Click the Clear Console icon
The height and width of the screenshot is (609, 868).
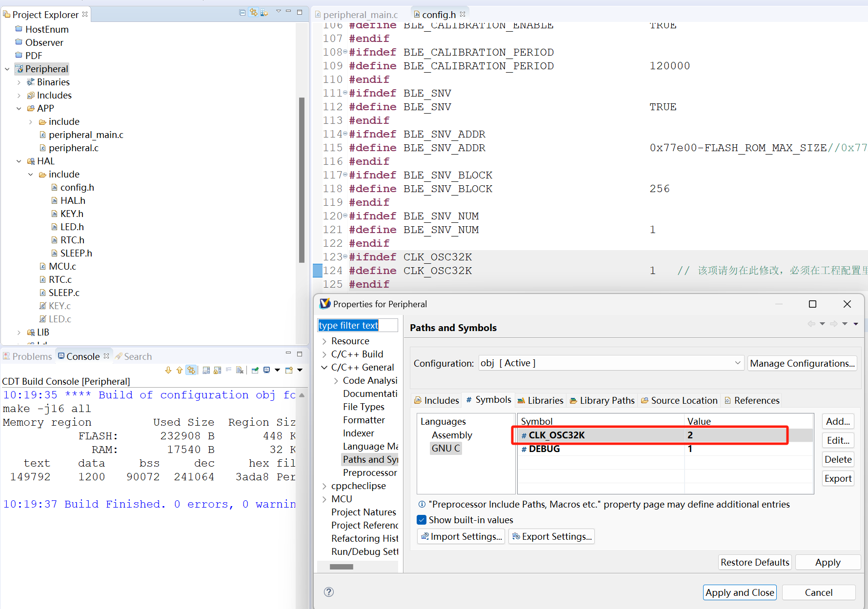coord(239,370)
